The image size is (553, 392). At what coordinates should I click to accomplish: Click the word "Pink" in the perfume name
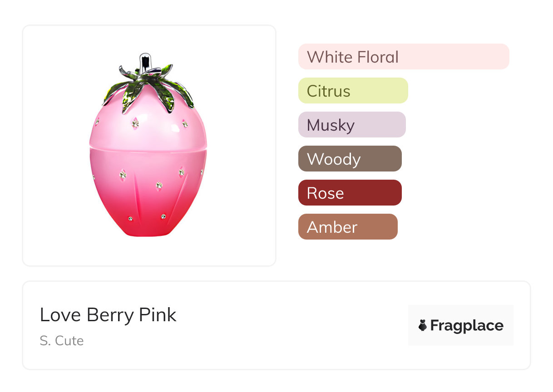pos(157,314)
